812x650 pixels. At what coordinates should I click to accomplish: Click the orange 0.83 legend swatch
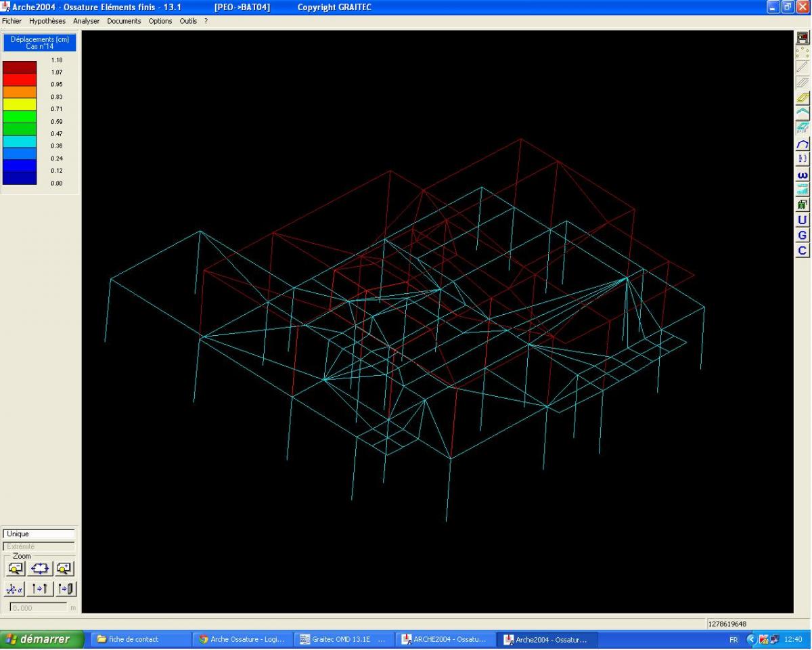(20, 91)
